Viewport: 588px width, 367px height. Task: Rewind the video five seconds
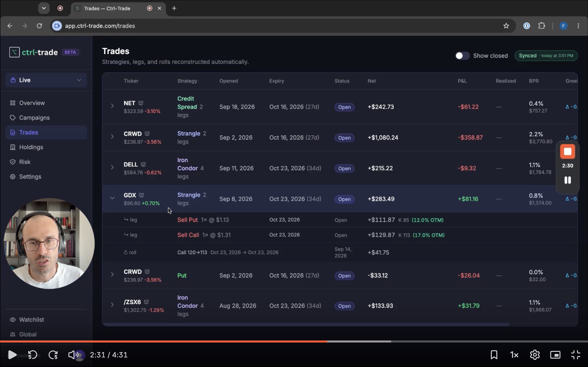point(32,355)
